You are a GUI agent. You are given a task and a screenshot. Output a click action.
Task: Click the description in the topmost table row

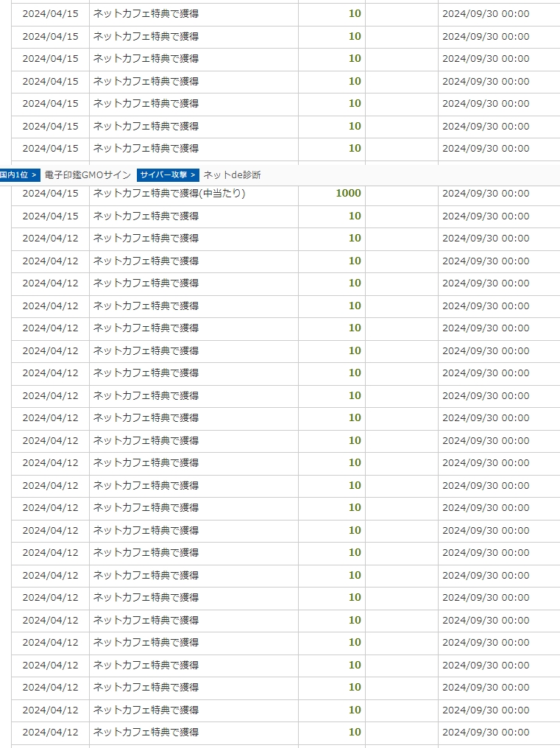pos(146,13)
